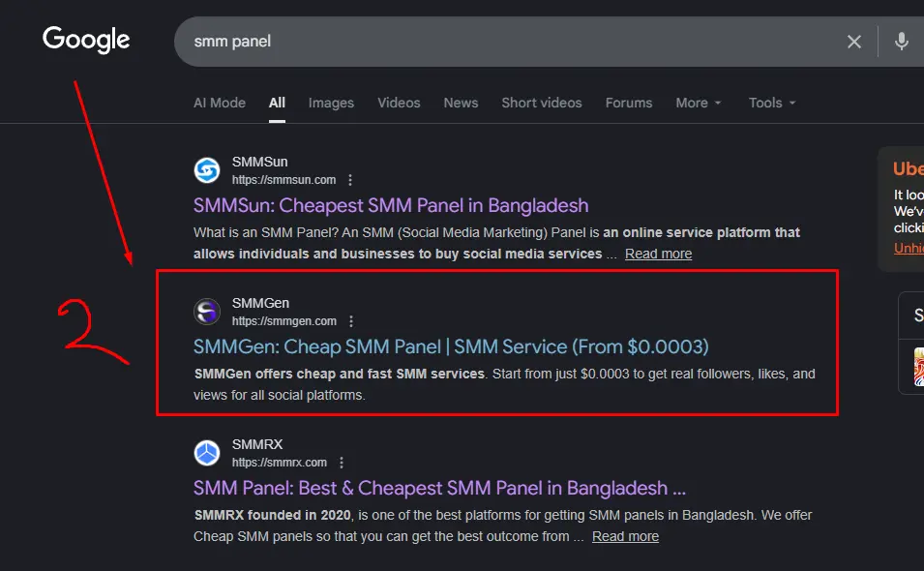Clear the search box text

tap(854, 42)
